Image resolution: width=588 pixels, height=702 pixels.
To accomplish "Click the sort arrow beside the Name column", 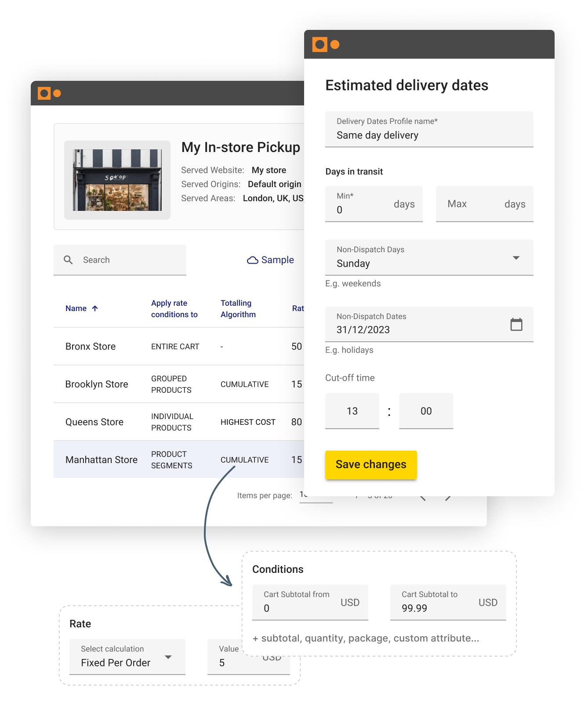I will 95,308.
